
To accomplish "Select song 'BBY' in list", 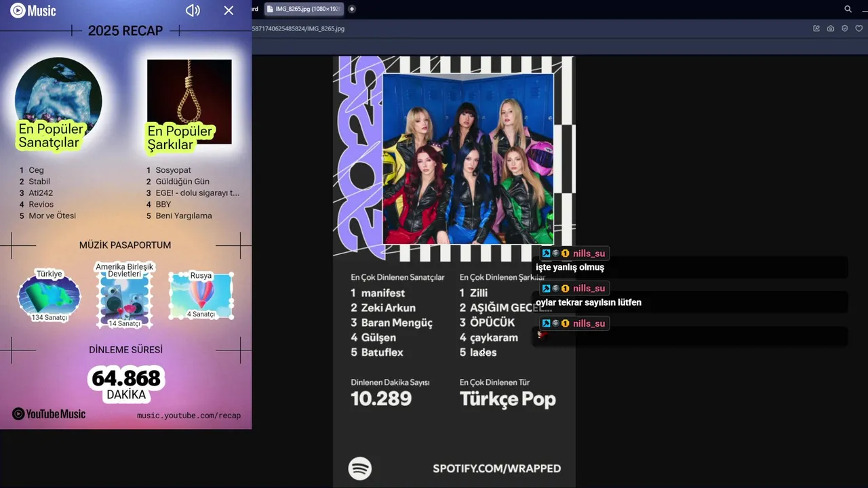I will coord(163,205).
